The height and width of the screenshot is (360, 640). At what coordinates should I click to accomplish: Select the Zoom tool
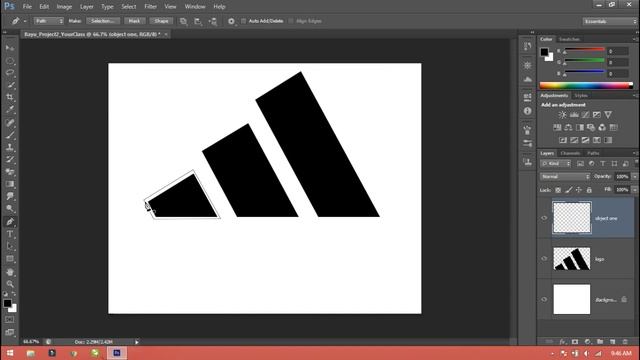[10, 284]
